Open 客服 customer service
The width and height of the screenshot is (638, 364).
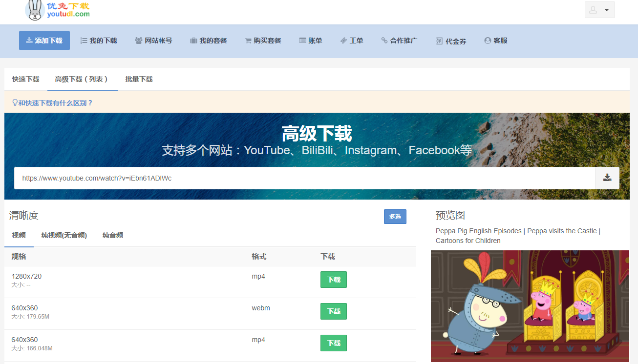click(496, 40)
